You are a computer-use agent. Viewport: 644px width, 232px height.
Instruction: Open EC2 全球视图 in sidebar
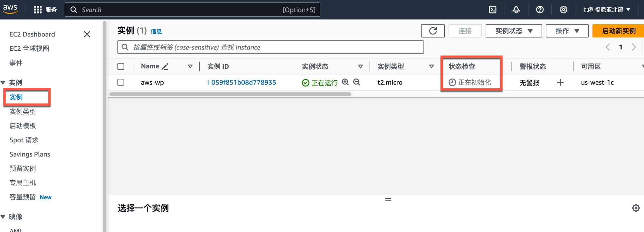(x=29, y=48)
